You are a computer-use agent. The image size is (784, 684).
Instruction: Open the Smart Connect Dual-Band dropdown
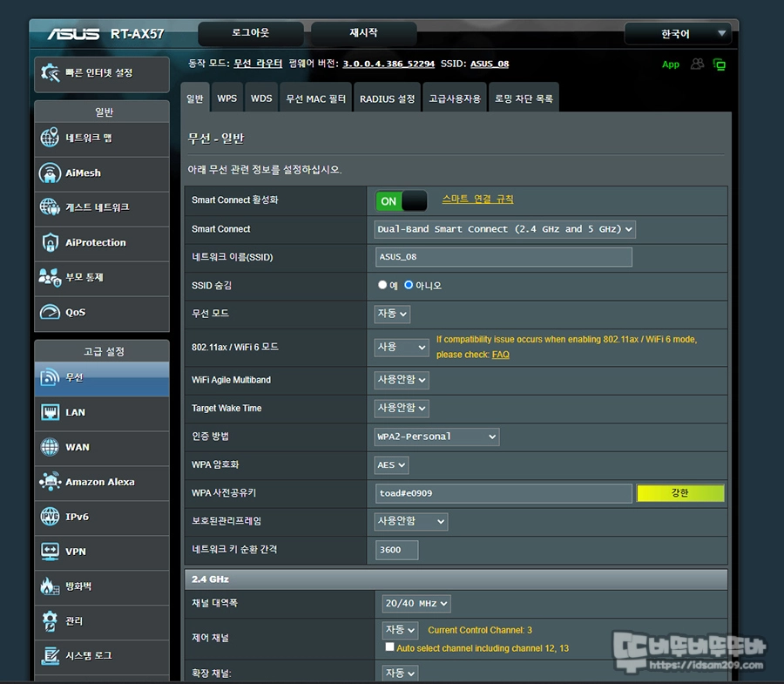(505, 229)
